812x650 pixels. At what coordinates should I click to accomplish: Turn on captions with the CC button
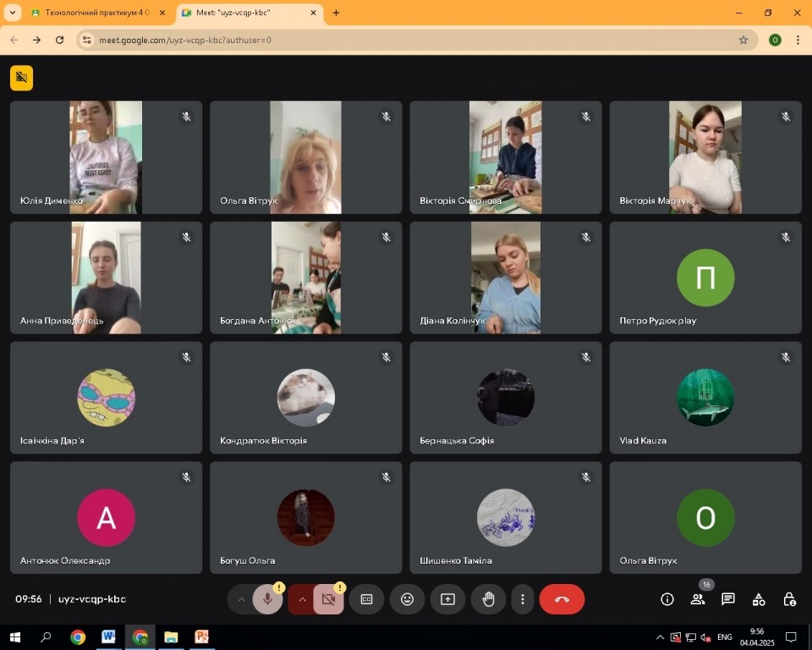click(366, 599)
